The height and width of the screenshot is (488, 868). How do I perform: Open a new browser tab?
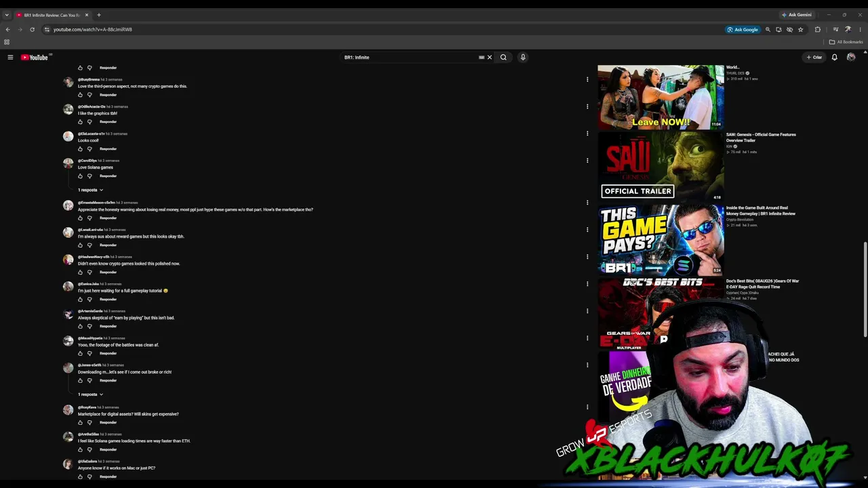pyautogui.click(x=98, y=15)
